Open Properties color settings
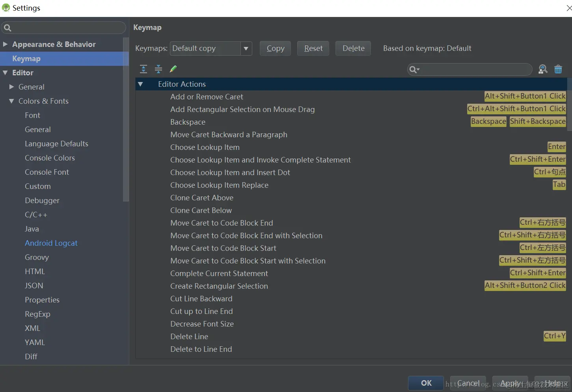572x392 pixels. pyautogui.click(x=42, y=300)
